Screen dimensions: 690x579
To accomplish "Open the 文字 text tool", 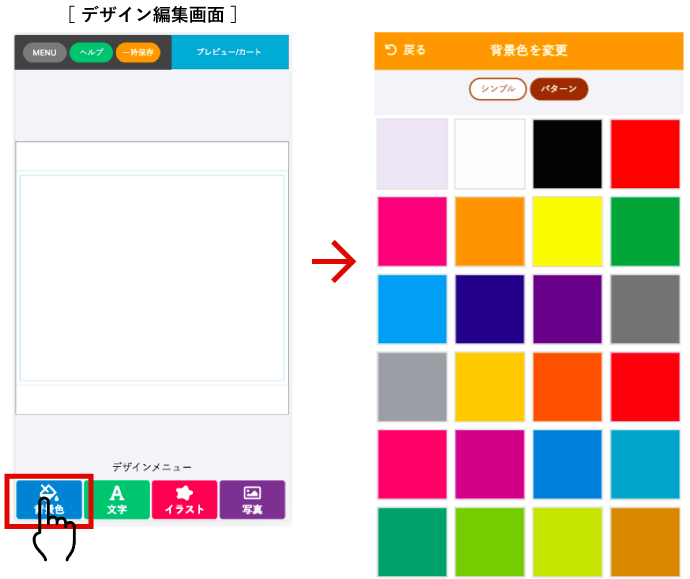I will 117,499.
